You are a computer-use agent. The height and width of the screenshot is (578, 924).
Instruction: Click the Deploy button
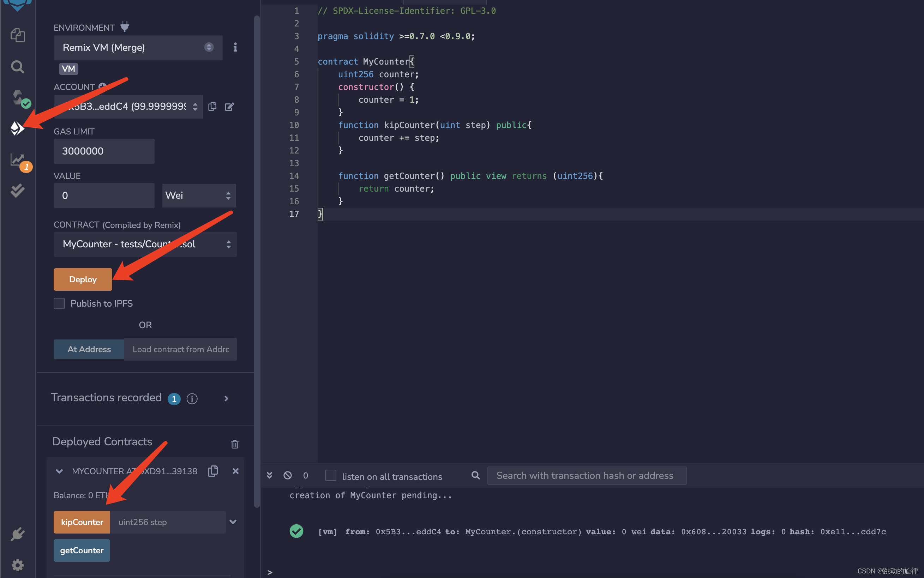[83, 279]
